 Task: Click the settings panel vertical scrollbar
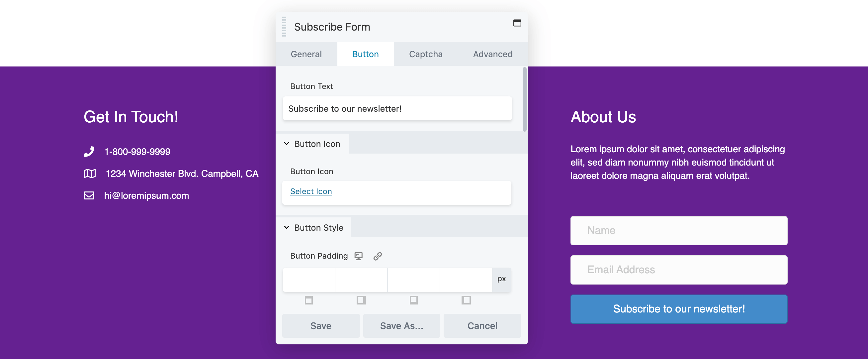pyautogui.click(x=524, y=99)
